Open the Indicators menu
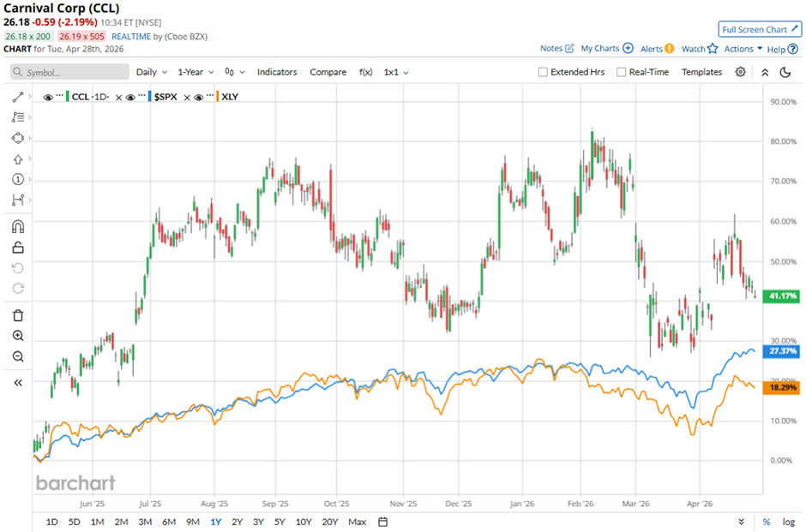This screenshot has width=806, height=532. coord(277,73)
